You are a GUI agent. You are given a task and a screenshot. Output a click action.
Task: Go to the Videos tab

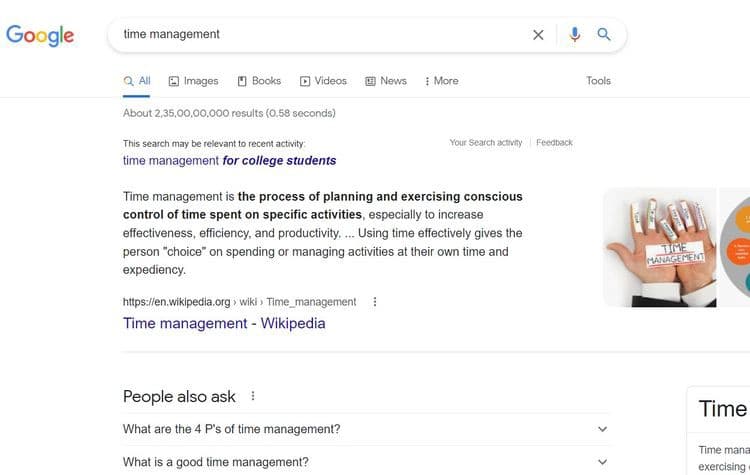323,81
